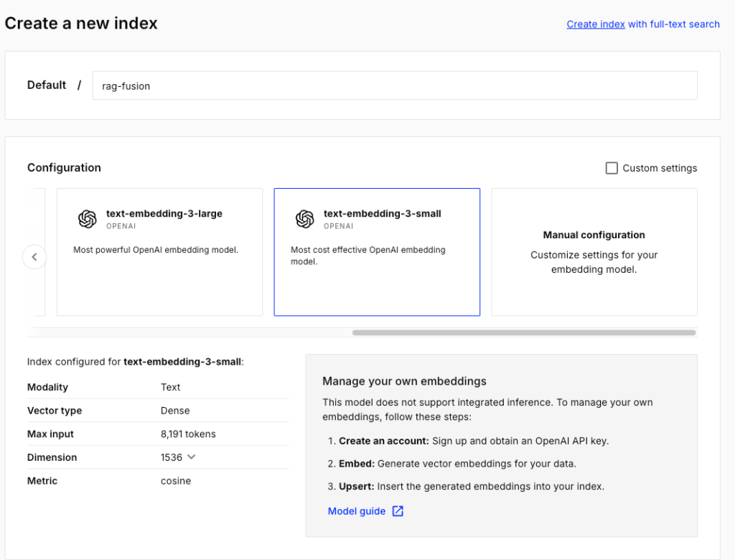Click the Vector type row label
Image resolution: width=735 pixels, height=560 pixels.
click(55, 411)
